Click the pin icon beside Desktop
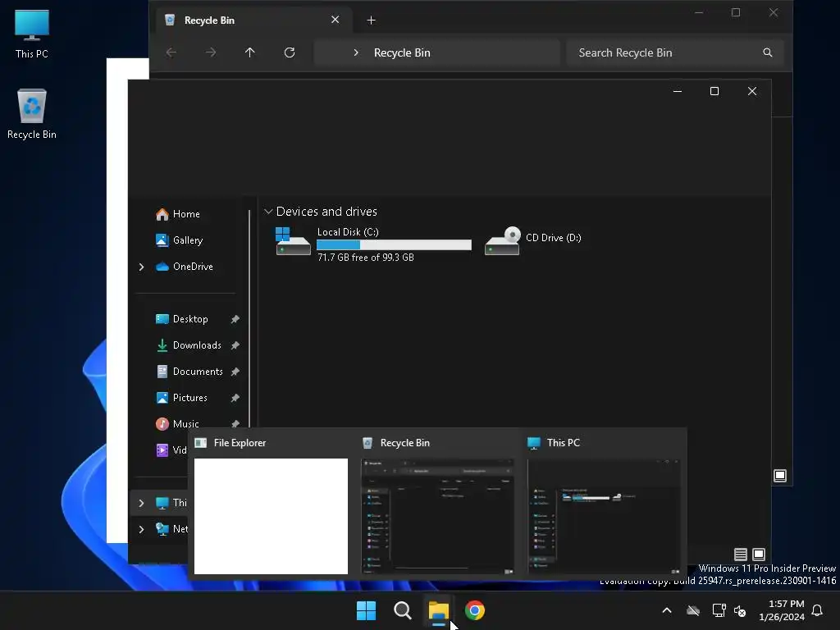 [x=235, y=319]
